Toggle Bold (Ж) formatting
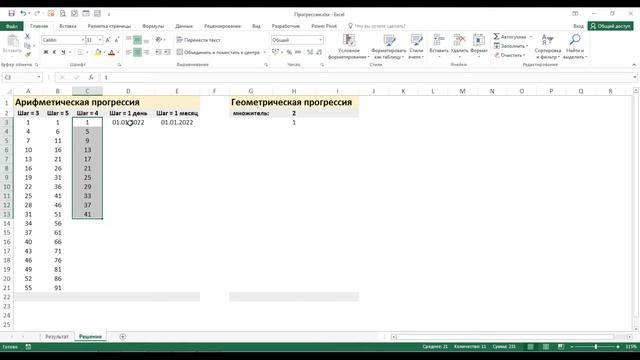Viewport: 640px width, 360px height. [46, 52]
